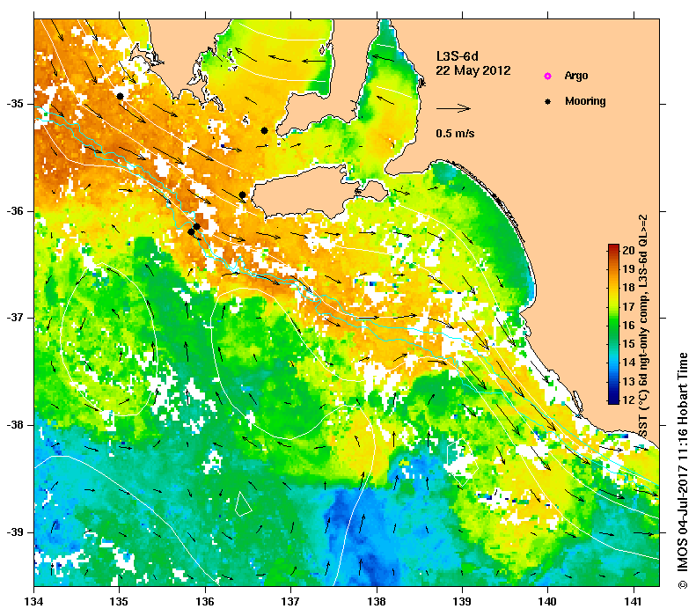Click the 'Mooring' legend label
Image resolution: width=696 pixels, height=616 pixels.
(585, 101)
